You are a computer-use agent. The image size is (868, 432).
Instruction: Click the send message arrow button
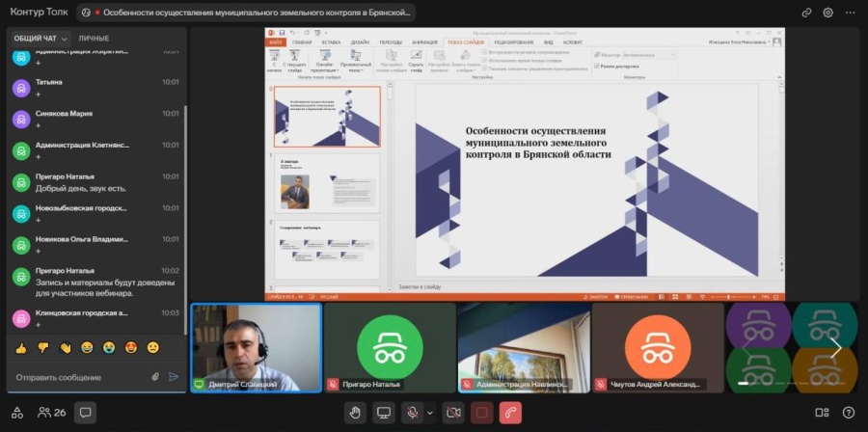(174, 377)
